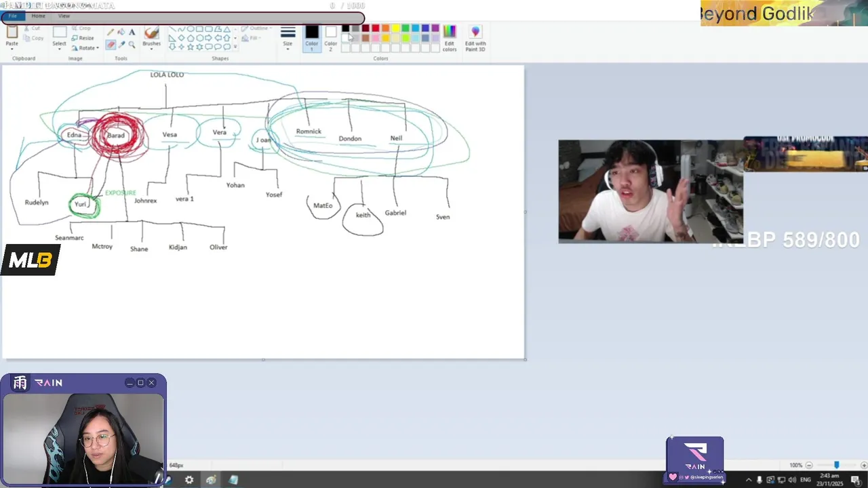The width and height of the screenshot is (868, 488).
Task: Open the Paste dropdown arrow
Action: [12, 48]
